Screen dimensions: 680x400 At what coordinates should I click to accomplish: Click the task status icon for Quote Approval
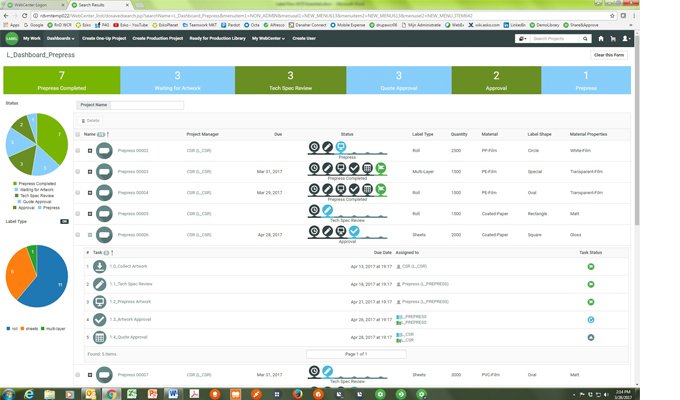591,338
